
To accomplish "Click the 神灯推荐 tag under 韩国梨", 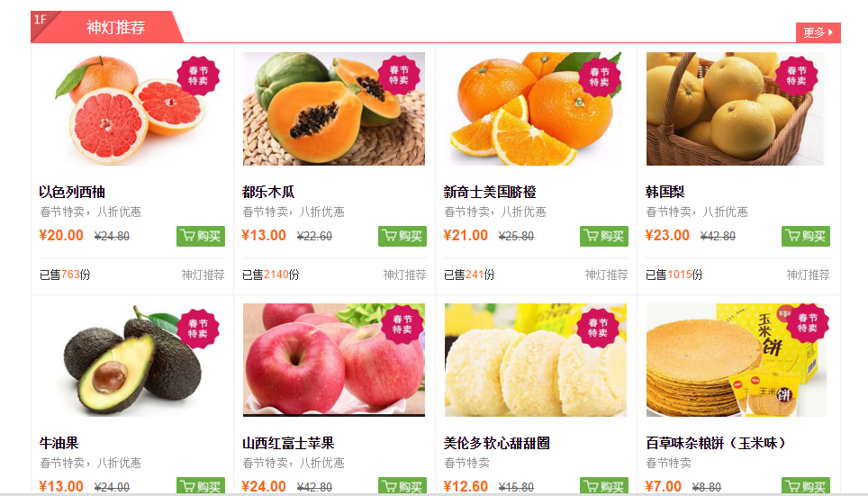I will click(808, 275).
